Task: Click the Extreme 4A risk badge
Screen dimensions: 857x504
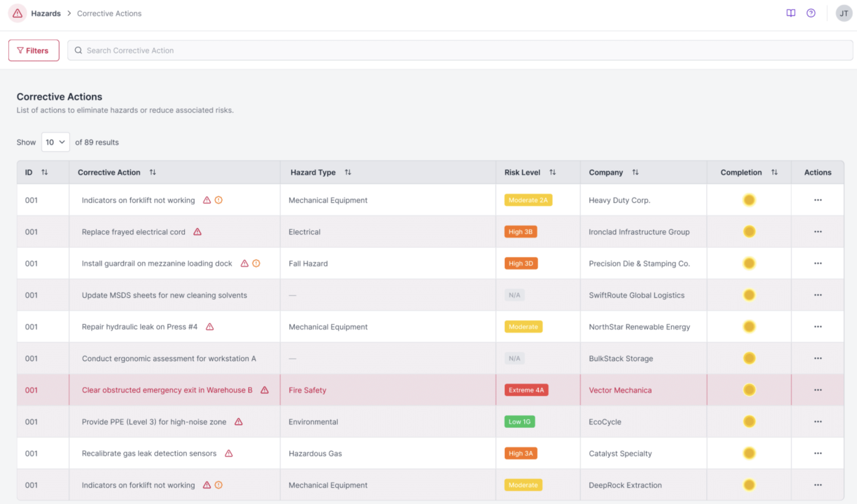Action: click(526, 390)
